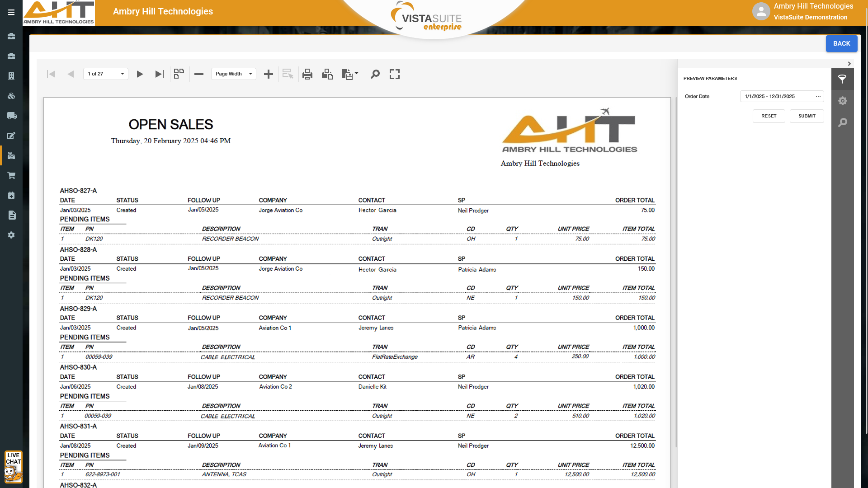Viewport: 868px width, 488px height.
Task: Switch to the filter parameters tab
Action: point(842,80)
